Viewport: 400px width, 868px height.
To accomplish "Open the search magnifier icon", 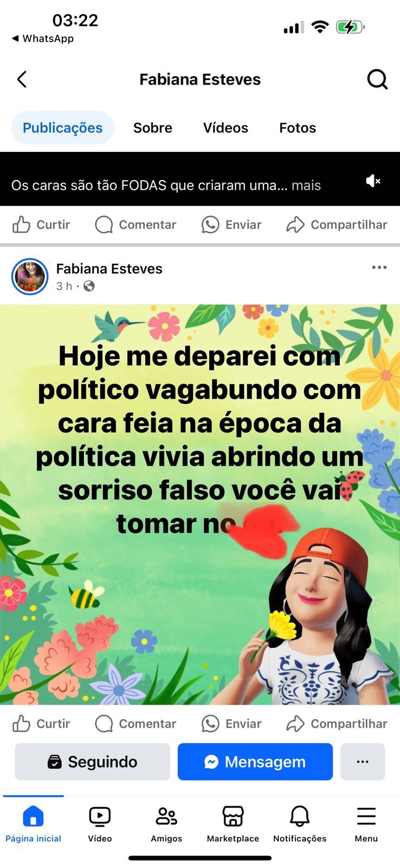I will point(377,79).
